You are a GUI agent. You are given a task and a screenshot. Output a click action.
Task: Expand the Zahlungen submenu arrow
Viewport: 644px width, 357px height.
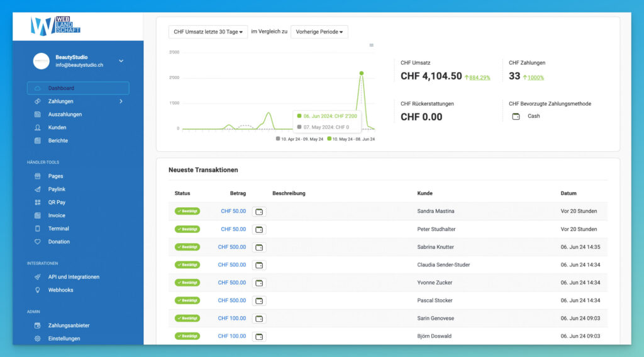121,101
